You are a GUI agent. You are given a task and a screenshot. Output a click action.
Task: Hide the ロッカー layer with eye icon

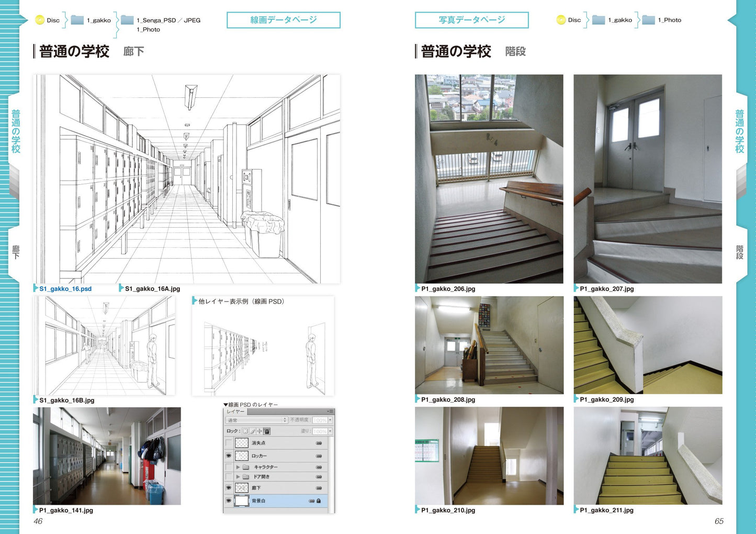[229, 456]
